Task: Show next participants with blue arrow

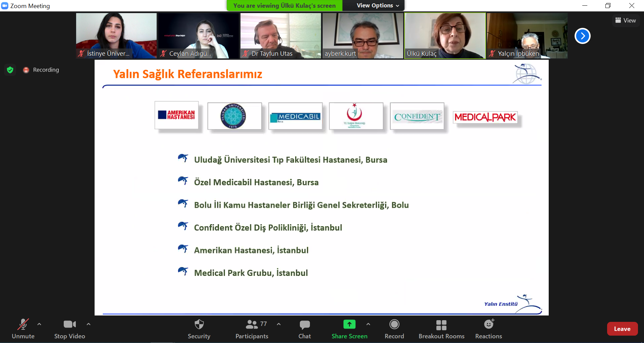Action: tap(582, 36)
